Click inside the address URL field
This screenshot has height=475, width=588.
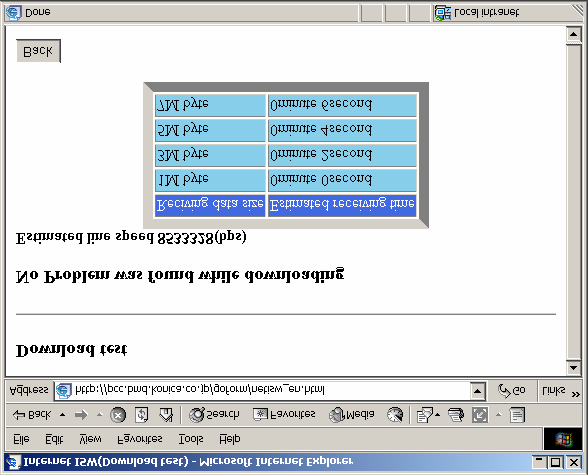pyautogui.click(x=262, y=390)
